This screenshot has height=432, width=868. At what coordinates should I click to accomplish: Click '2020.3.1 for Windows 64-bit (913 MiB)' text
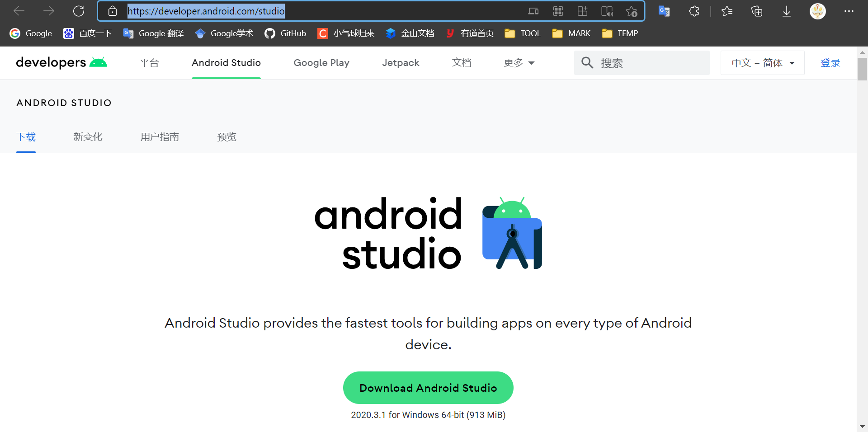point(428,415)
